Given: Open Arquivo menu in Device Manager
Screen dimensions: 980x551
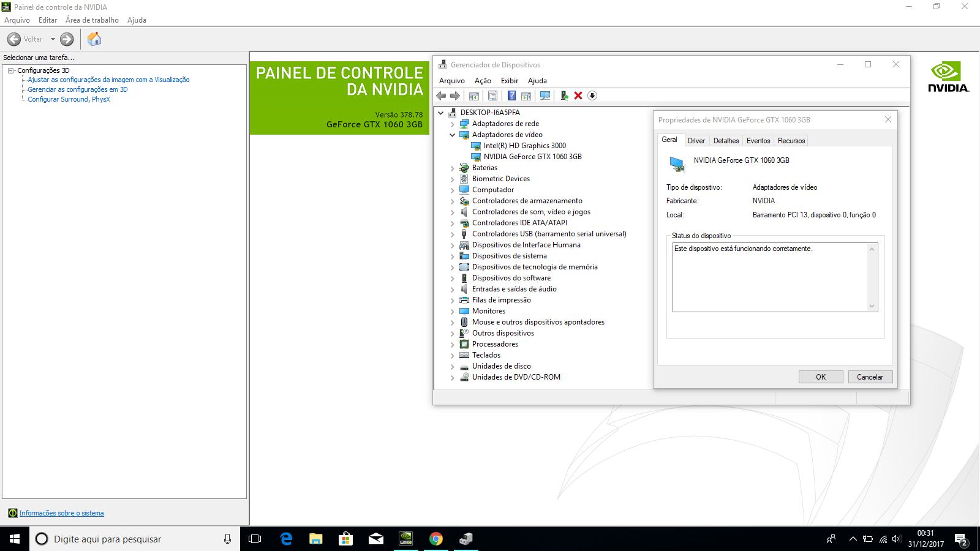Looking at the screenshot, I should (452, 81).
